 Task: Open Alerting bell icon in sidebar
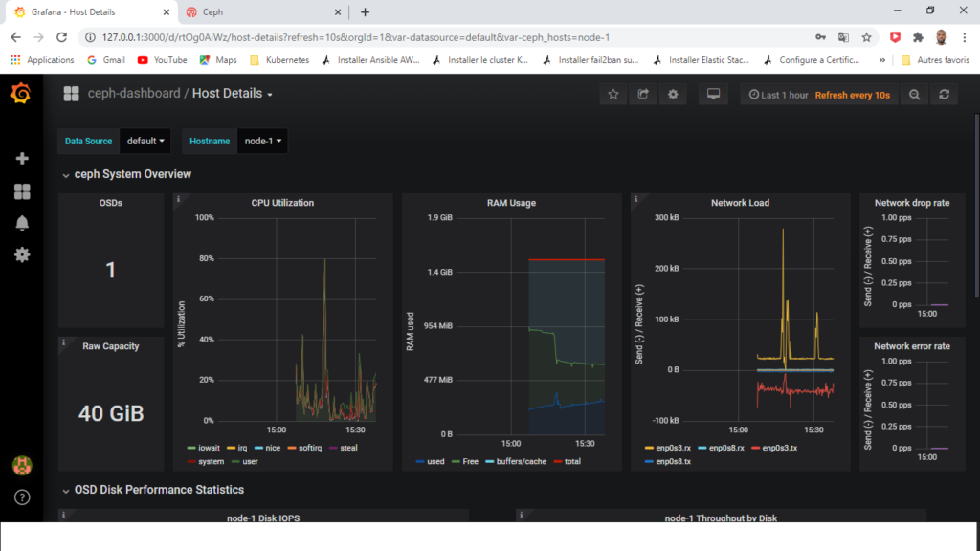click(x=22, y=223)
